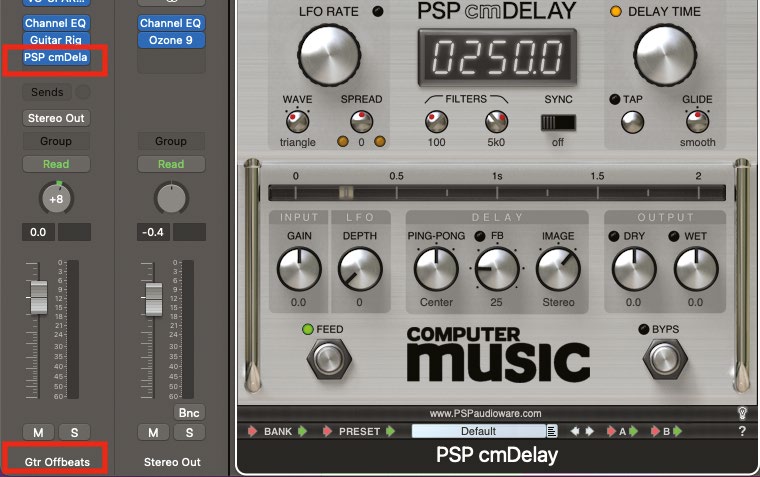760x477 pixels.
Task: Select the PSP cmDela plugin slot
Action: 56,58
